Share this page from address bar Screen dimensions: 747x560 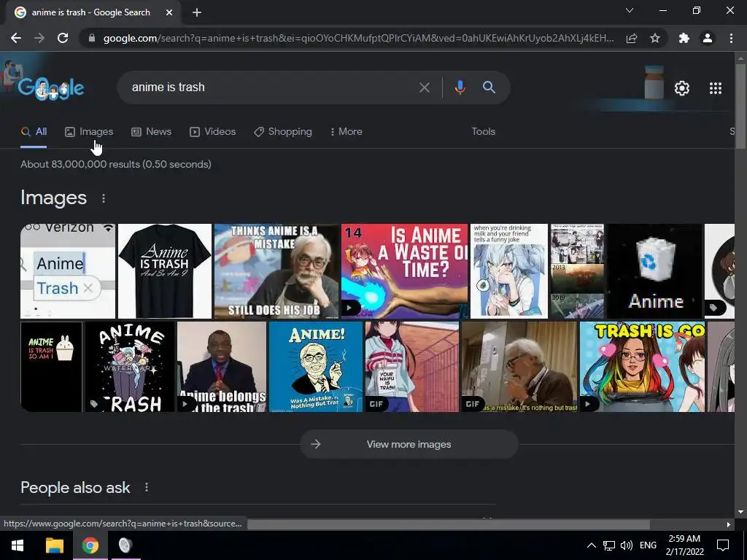(632, 38)
